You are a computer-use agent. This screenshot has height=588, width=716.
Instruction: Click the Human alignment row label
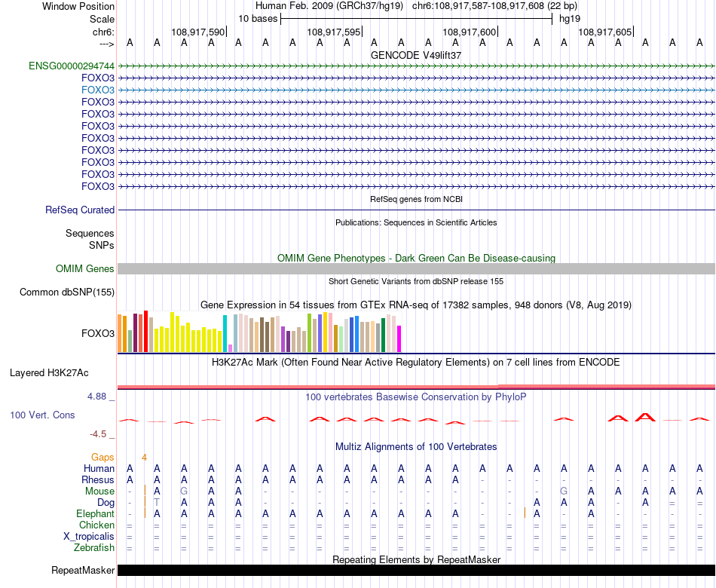99,469
